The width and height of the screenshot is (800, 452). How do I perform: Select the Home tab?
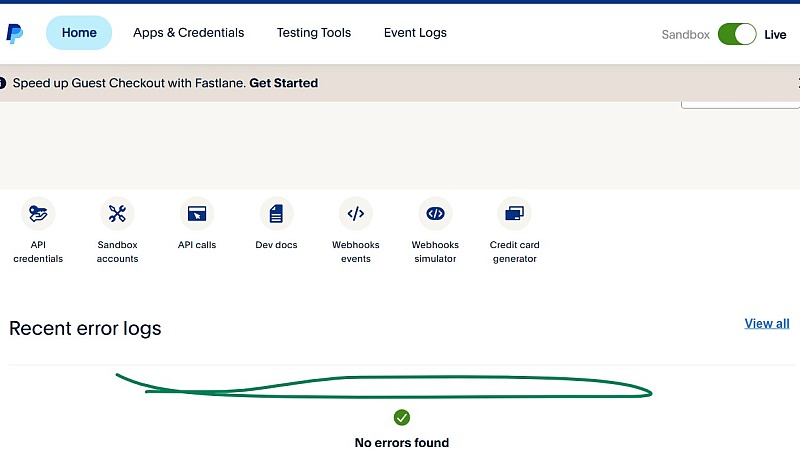[x=79, y=33]
